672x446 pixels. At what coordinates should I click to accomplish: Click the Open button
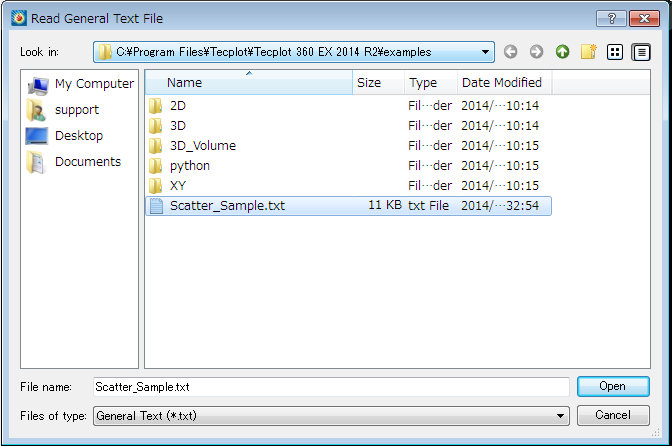coord(613,386)
